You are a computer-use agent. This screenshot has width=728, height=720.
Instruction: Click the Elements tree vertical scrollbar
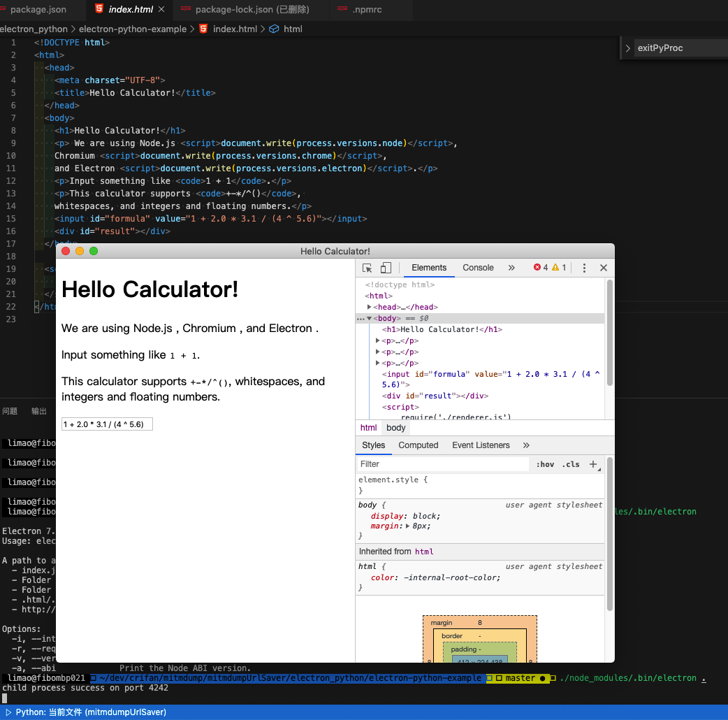(x=610, y=333)
